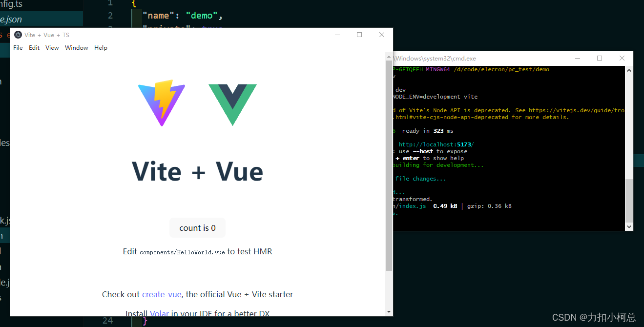Click the cmd window scrollbar up arrow
644x327 pixels.
[x=629, y=70]
